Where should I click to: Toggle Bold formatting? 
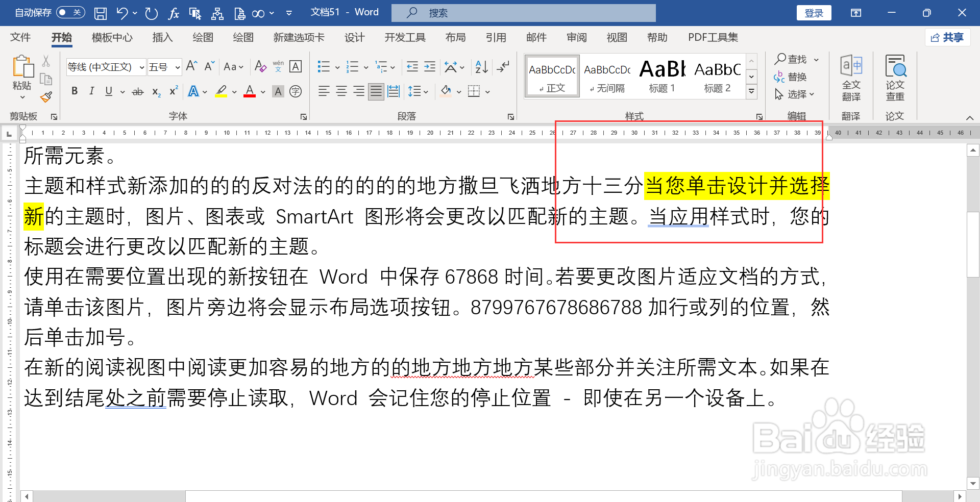(75, 91)
